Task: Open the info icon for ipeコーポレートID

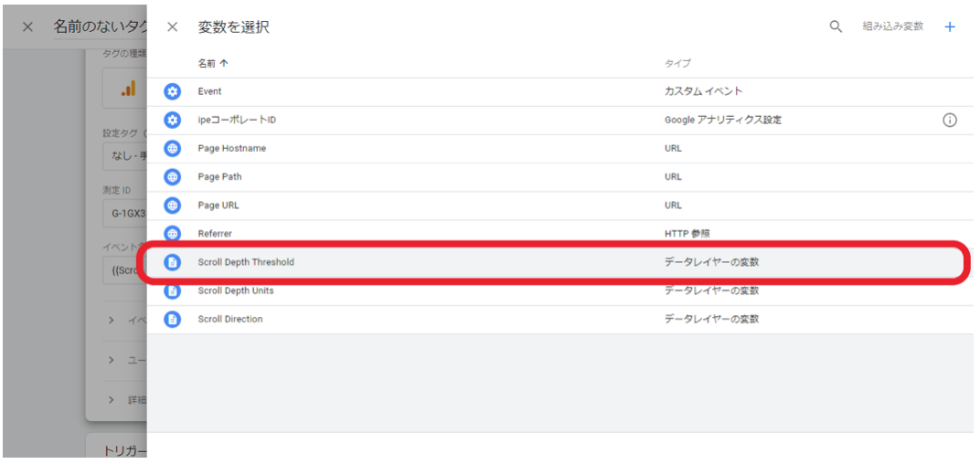Action: tap(949, 120)
